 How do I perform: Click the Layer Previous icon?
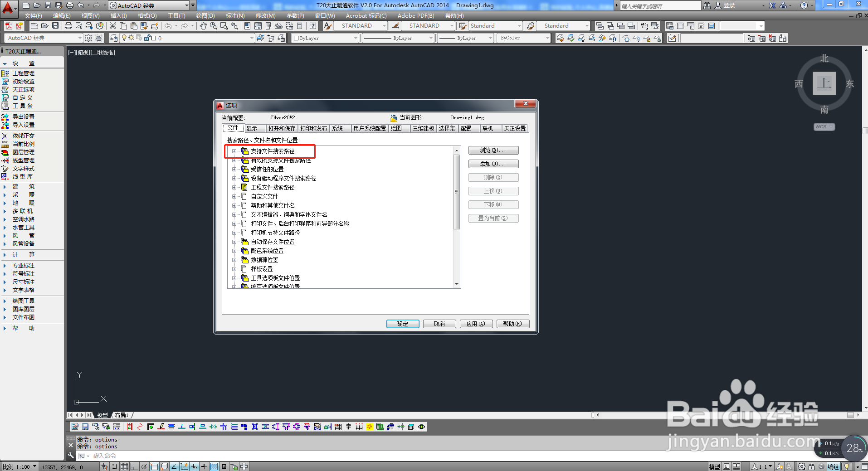click(x=271, y=38)
